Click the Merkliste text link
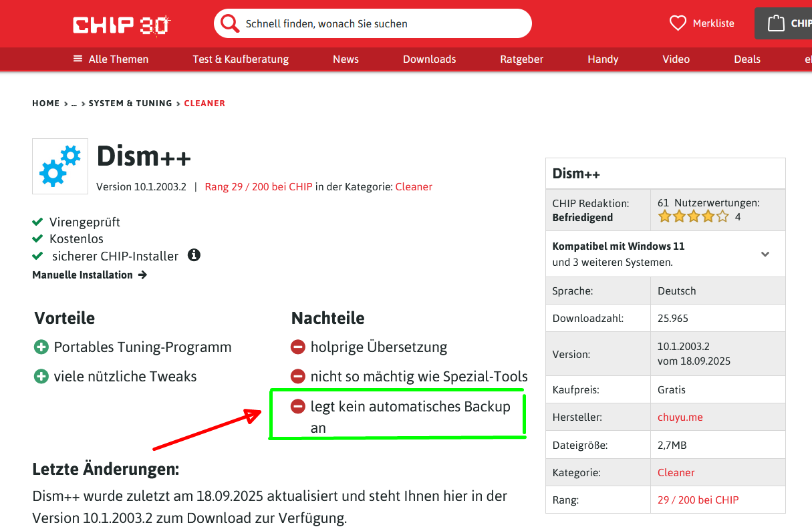The image size is (812, 531). (714, 23)
